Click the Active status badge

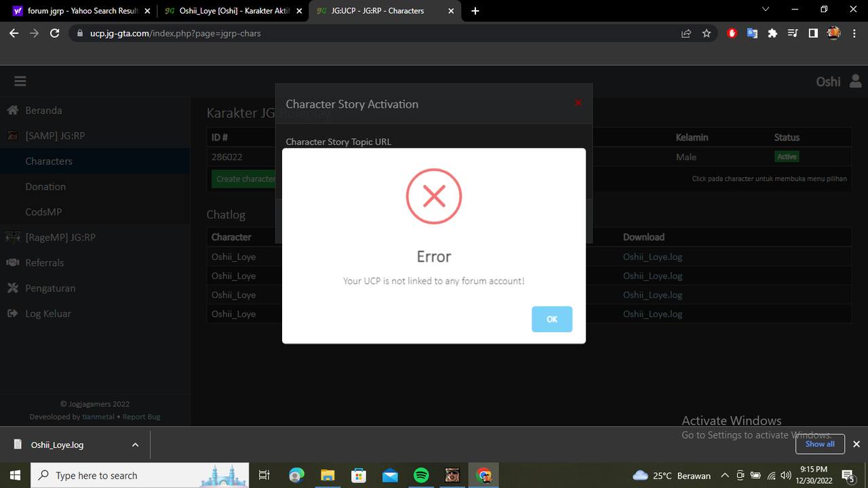pos(787,157)
